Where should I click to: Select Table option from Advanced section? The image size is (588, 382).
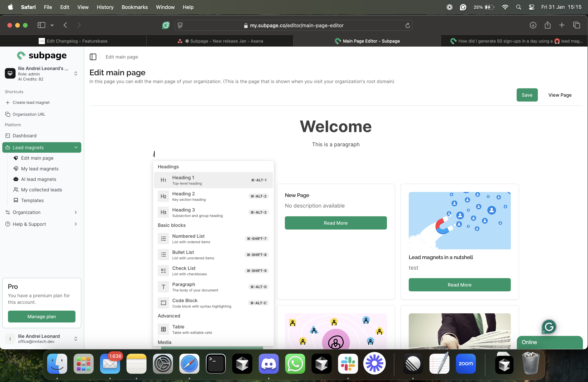click(x=213, y=329)
